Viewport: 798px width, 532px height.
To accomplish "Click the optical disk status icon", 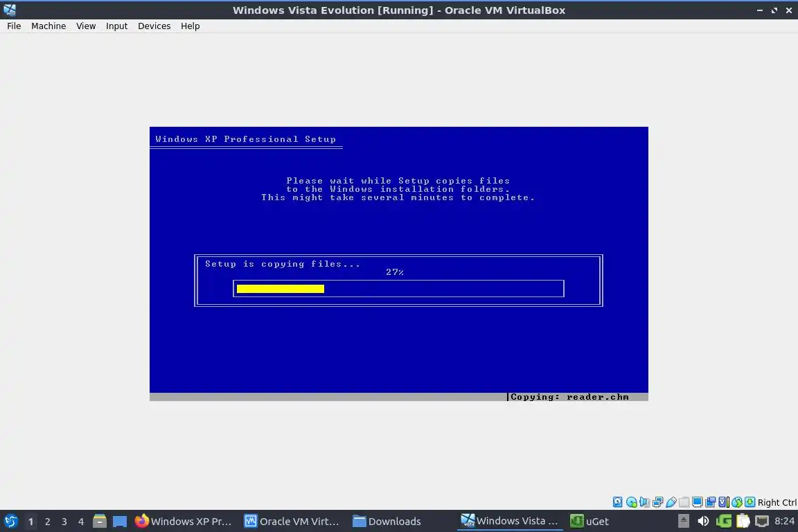I will (632, 502).
